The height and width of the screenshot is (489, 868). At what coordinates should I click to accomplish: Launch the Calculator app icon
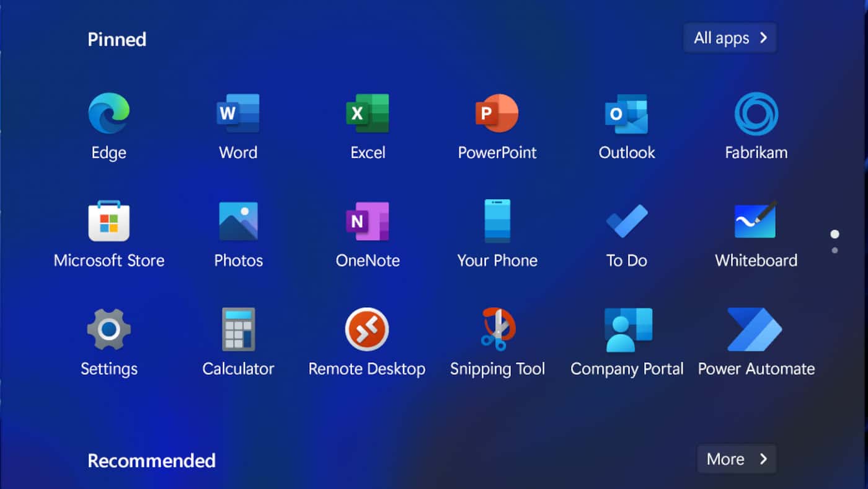click(238, 330)
